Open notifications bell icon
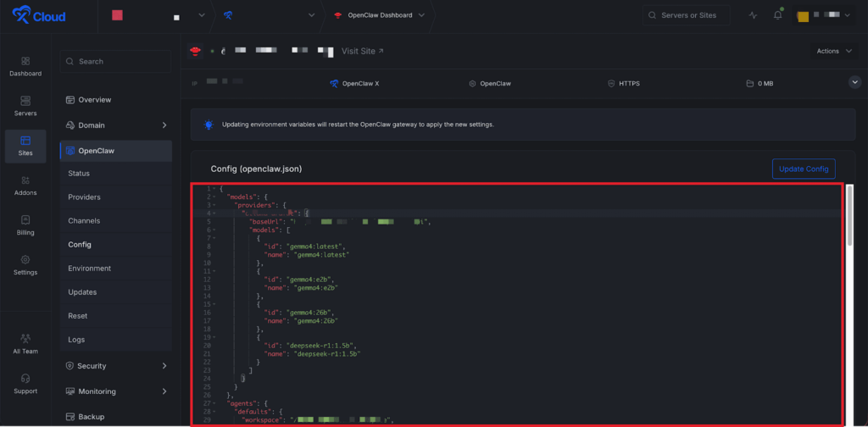Screen dimensions: 868x427 pyautogui.click(x=778, y=15)
